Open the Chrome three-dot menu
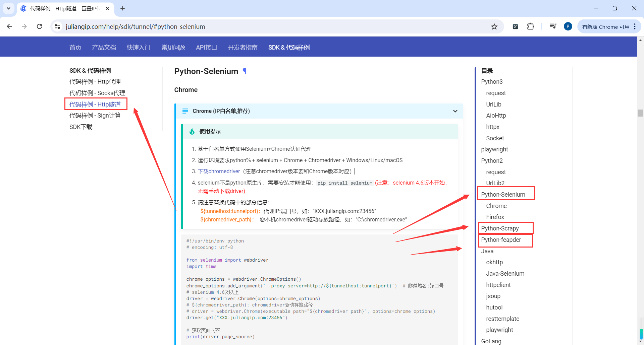Screen dimensions: 644x345 pyautogui.click(x=635, y=26)
